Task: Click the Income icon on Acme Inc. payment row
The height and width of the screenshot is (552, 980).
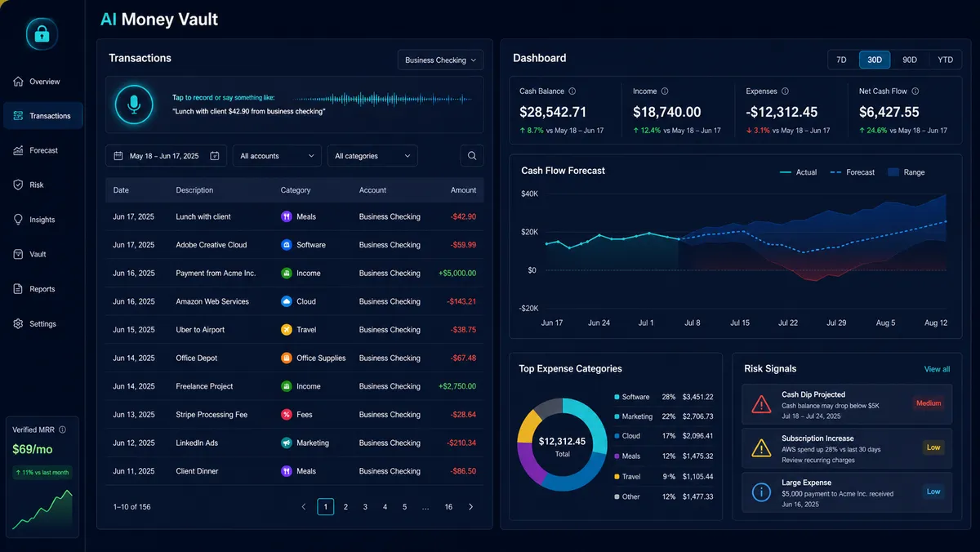Action: tap(287, 273)
